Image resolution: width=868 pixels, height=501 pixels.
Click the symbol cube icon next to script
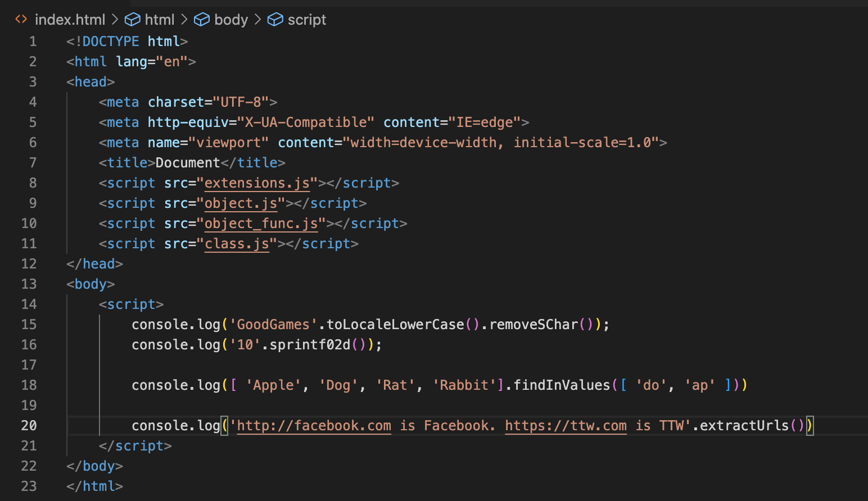click(x=275, y=19)
